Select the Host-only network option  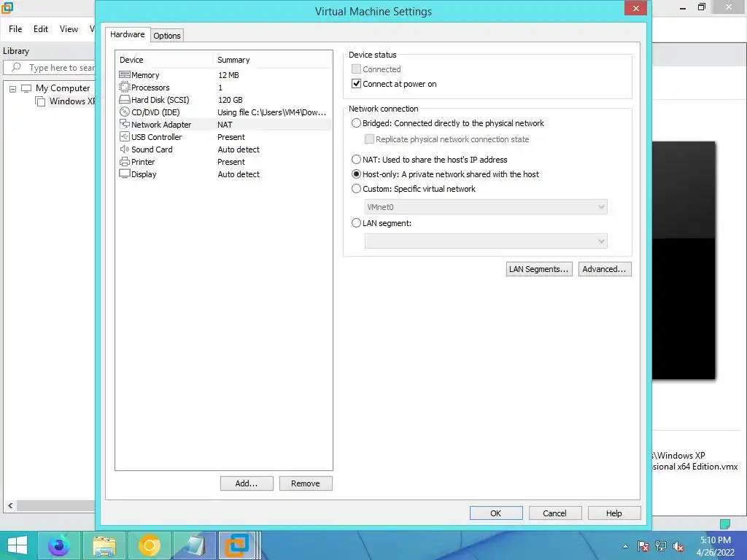point(356,174)
